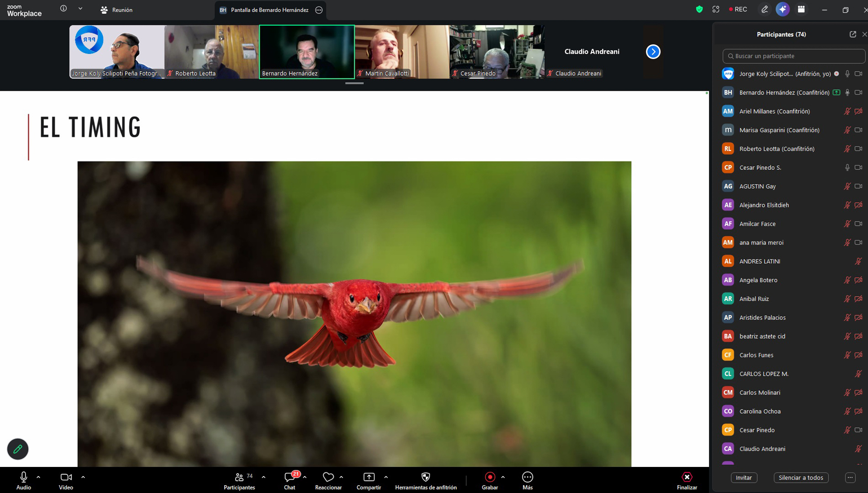Image resolution: width=868 pixels, height=493 pixels.
Task: Open Herramientas de anfitrión host tools
Action: coord(426,480)
